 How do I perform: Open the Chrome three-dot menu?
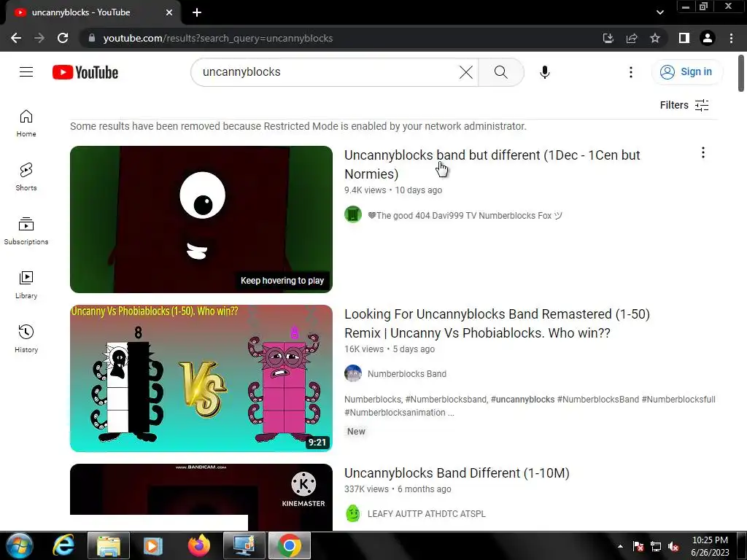pyautogui.click(x=731, y=38)
